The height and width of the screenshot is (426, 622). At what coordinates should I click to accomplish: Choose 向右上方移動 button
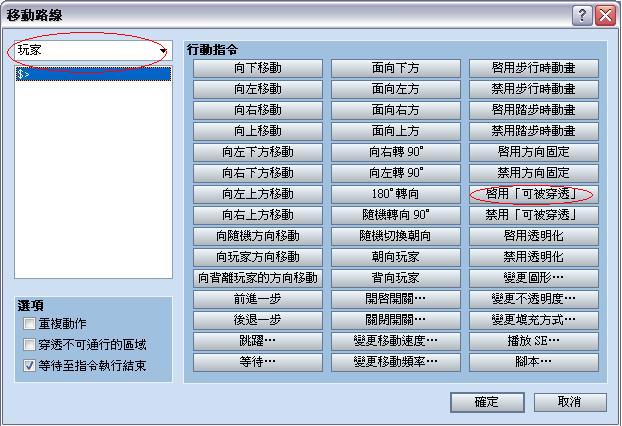[x=258, y=215]
